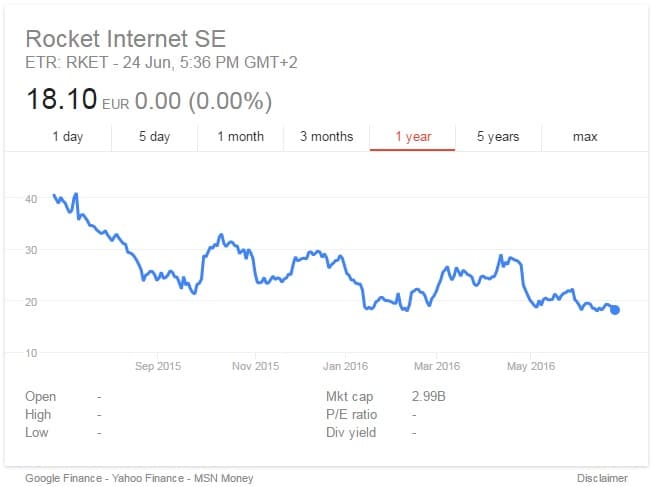Click the 18.10 price value
Viewport: 656px width, 487px height.
(x=62, y=100)
